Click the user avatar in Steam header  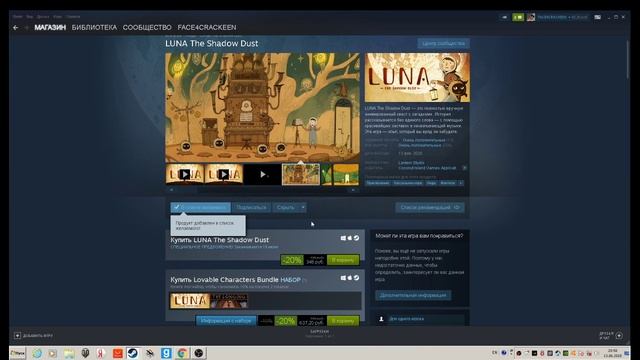tap(531, 17)
